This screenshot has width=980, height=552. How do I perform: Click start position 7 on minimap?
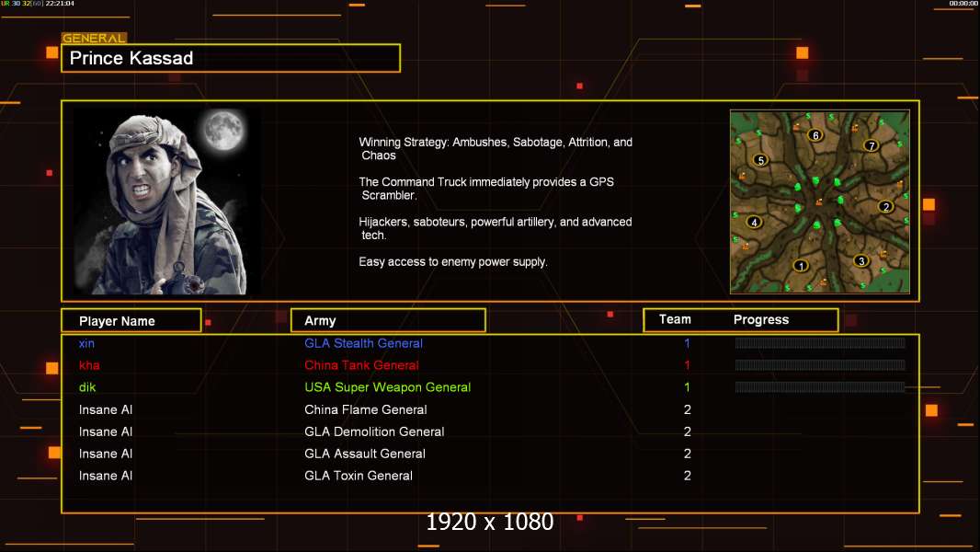point(872,145)
